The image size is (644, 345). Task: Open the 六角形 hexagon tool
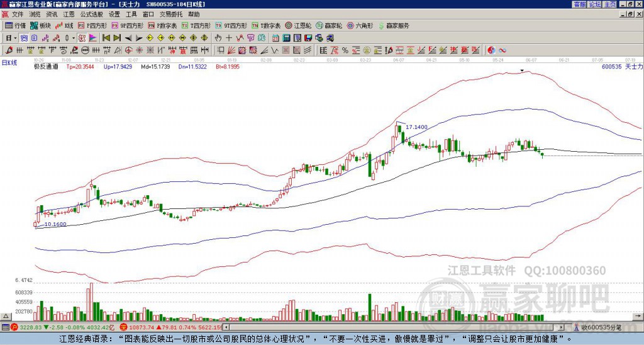click(360, 25)
